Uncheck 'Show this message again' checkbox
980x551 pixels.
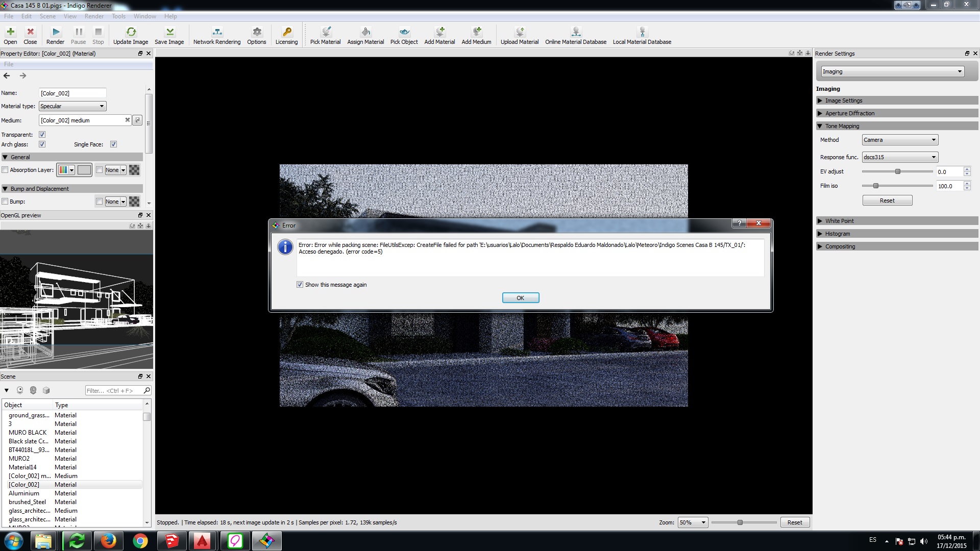tap(300, 285)
